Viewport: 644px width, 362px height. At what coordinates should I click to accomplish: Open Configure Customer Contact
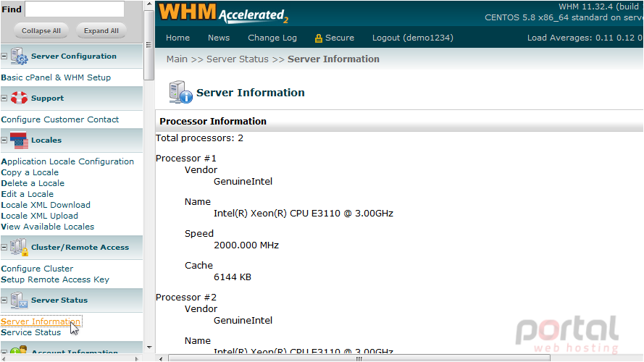point(60,119)
